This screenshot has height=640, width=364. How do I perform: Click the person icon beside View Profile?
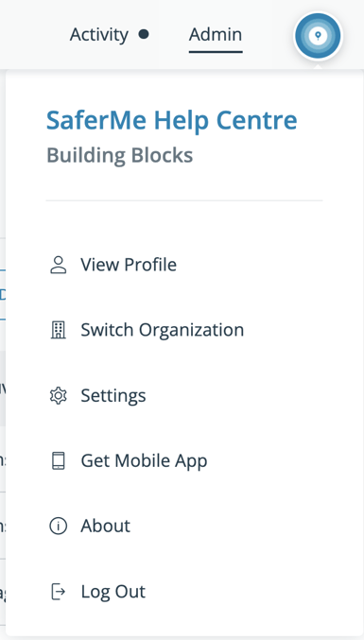(x=58, y=265)
